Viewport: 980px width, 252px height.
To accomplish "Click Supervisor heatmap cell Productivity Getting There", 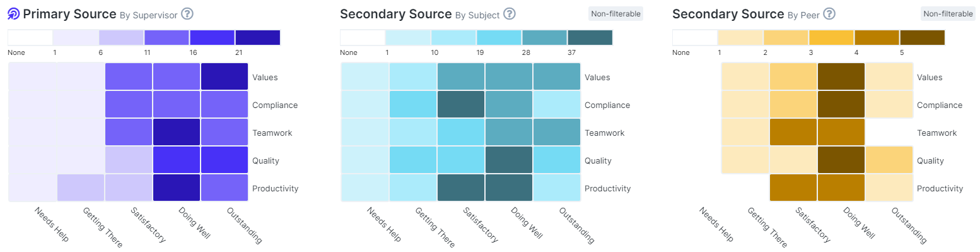I will [81, 188].
